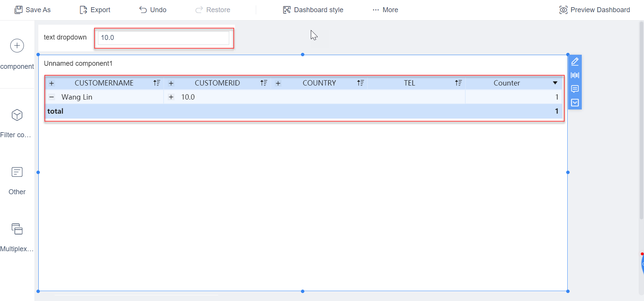The image size is (644, 301).
Task: Open the Counter column dropdown arrow
Action: 555,83
